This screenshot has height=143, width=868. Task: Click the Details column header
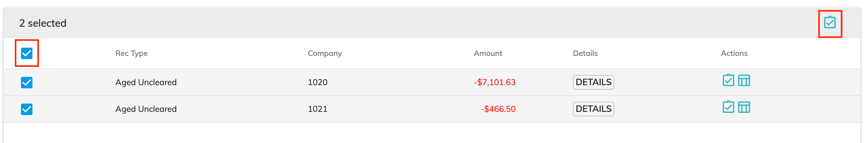coord(585,53)
